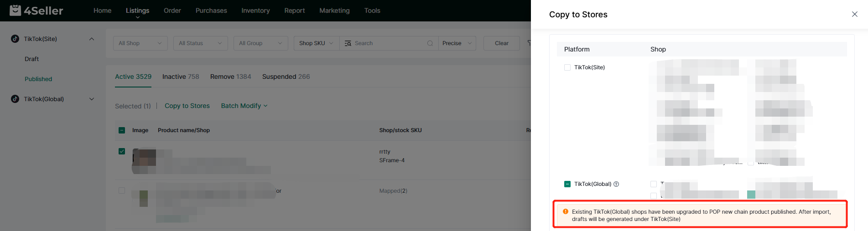Check the first shop checkbox under TikTok(Global)
The height and width of the screenshot is (231, 868).
tap(654, 184)
